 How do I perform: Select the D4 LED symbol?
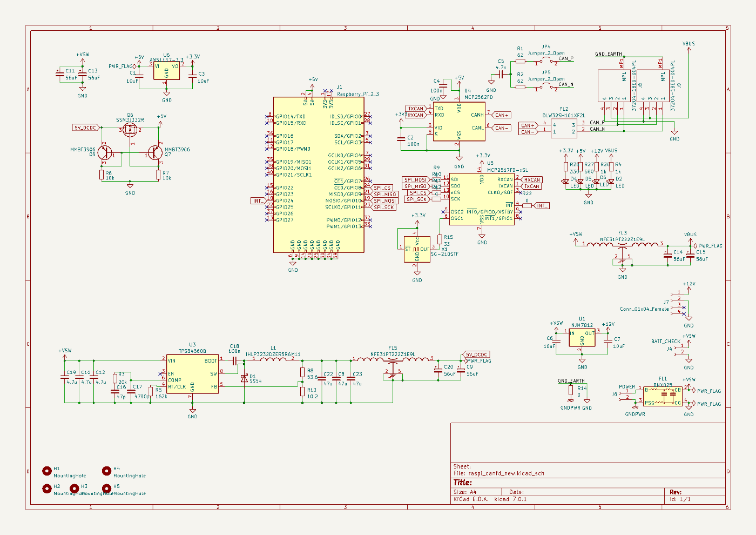[566, 182]
